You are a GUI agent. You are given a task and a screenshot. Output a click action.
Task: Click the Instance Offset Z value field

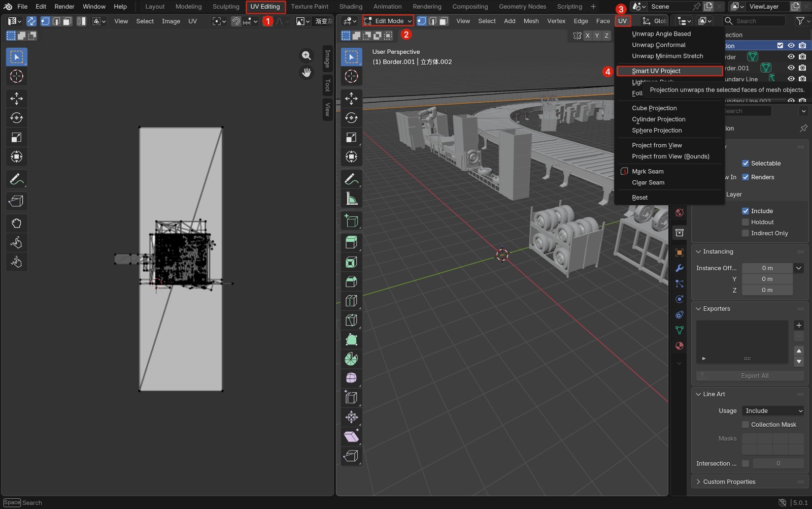[767, 290]
